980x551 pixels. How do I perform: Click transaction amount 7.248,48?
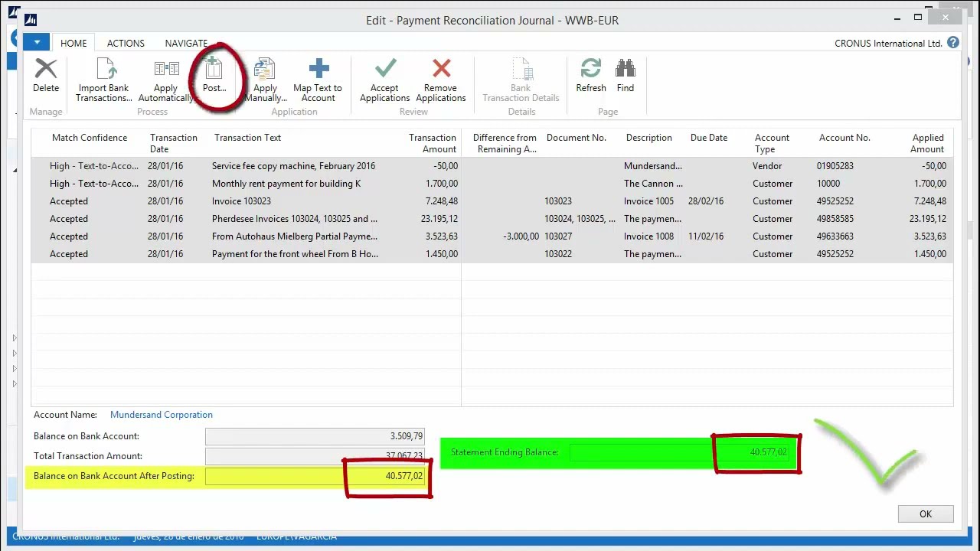(x=442, y=201)
